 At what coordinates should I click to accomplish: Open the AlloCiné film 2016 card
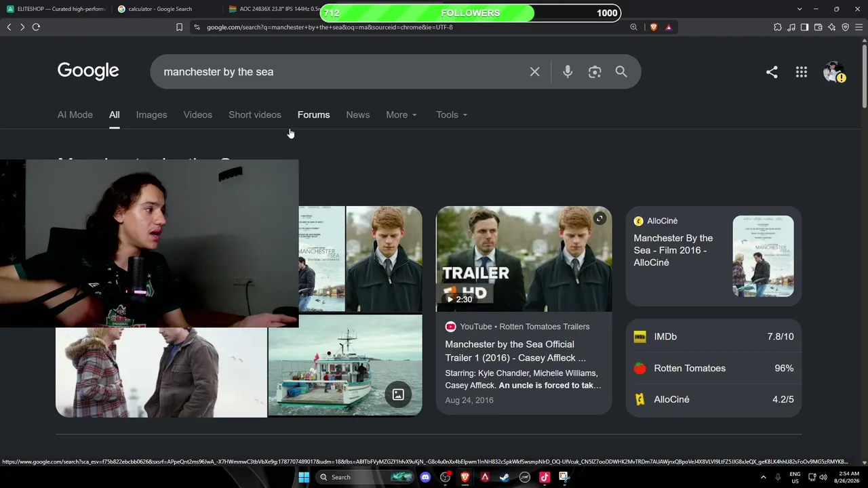coord(713,256)
